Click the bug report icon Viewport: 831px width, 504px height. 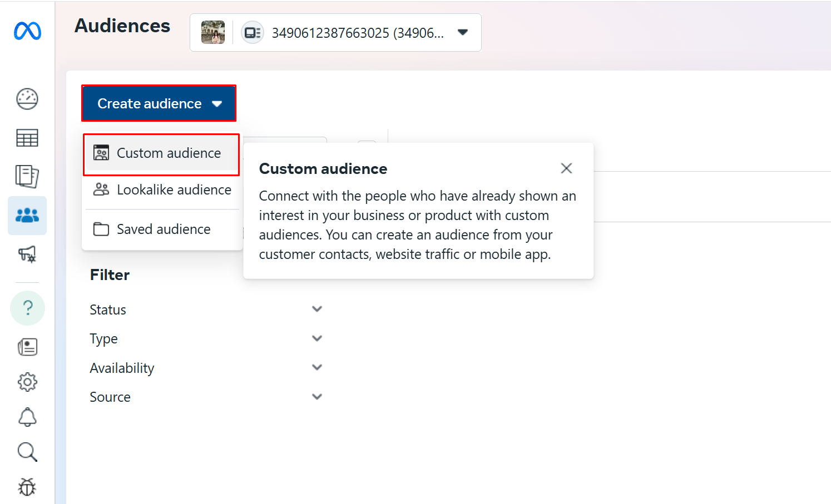tap(27, 487)
